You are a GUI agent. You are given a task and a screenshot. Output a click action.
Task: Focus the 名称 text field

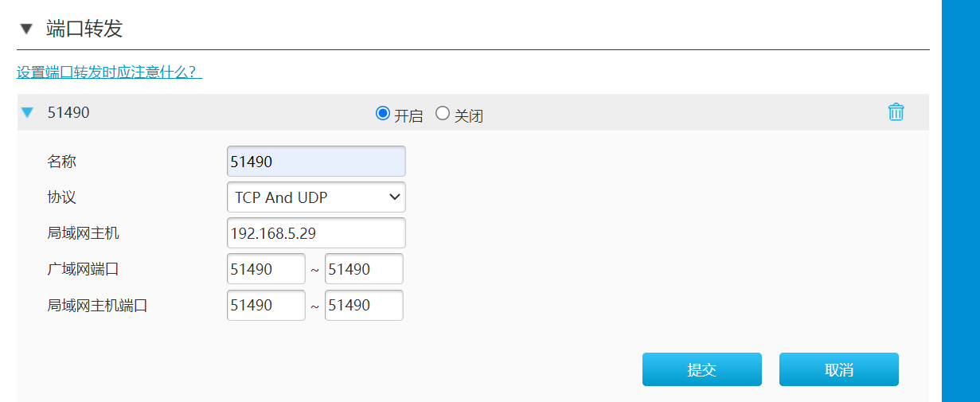tap(316, 162)
